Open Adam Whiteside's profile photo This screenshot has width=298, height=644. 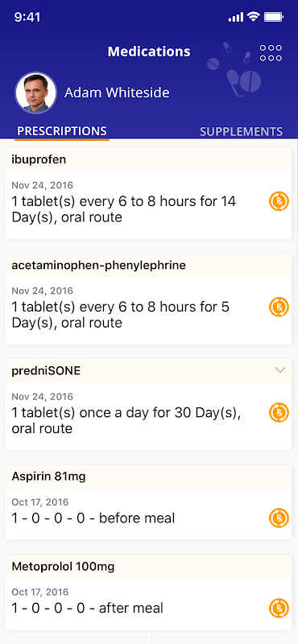pyautogui.click(x=35, y=93)
